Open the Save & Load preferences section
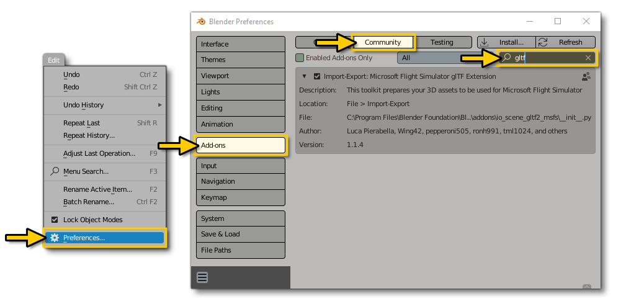The image size is (644, 301). (241, 234)
